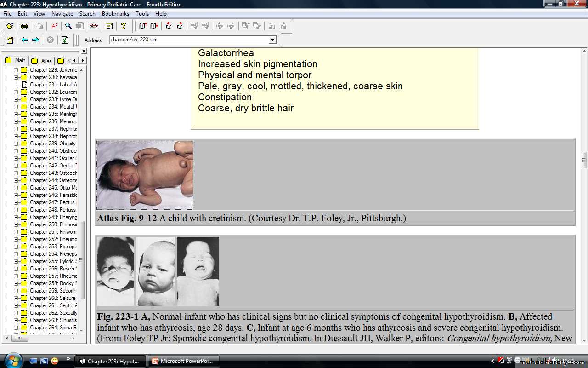Click the Print toolbar icon

click(x=24, y=26)
